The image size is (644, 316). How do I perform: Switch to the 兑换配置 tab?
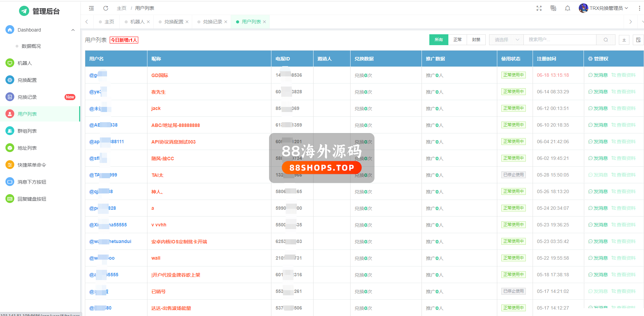point(174,22)
